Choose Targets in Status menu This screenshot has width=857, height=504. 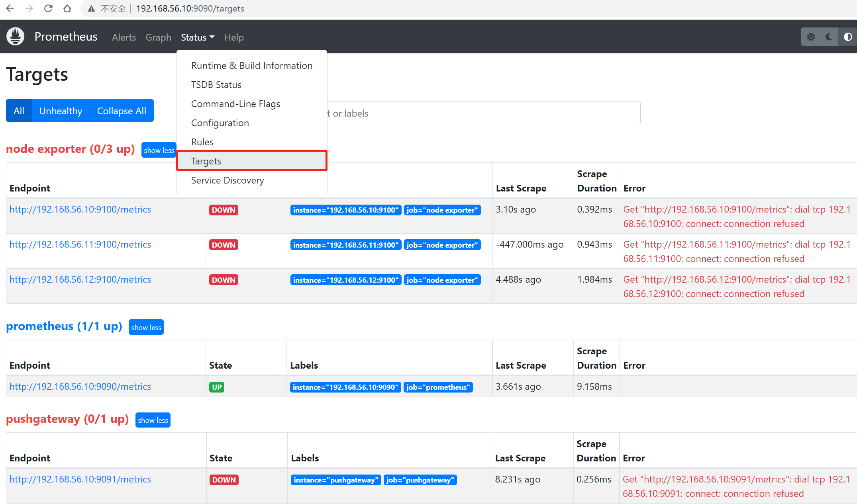point(252,161)
